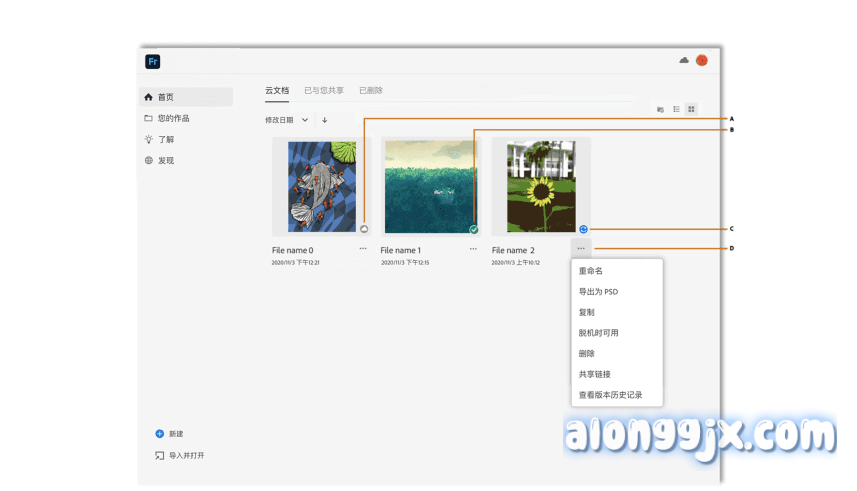Open the user profile avatar
The width and height of the screenshot is (857, 491).
tap(702, 61)
